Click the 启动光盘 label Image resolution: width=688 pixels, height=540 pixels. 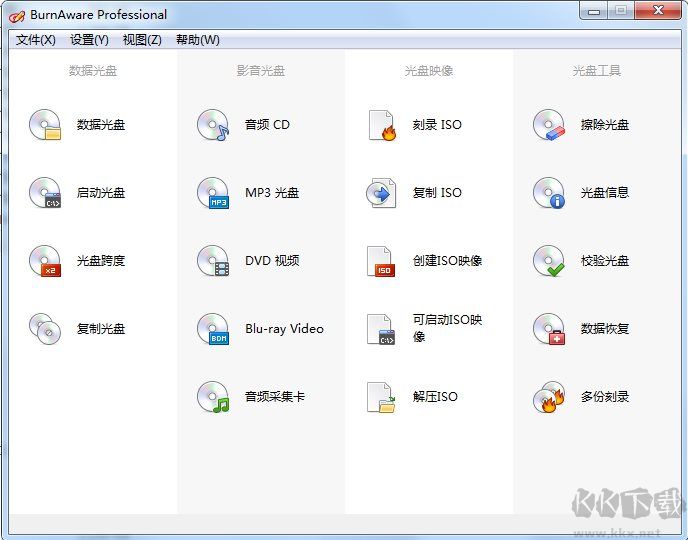point(101,193)
